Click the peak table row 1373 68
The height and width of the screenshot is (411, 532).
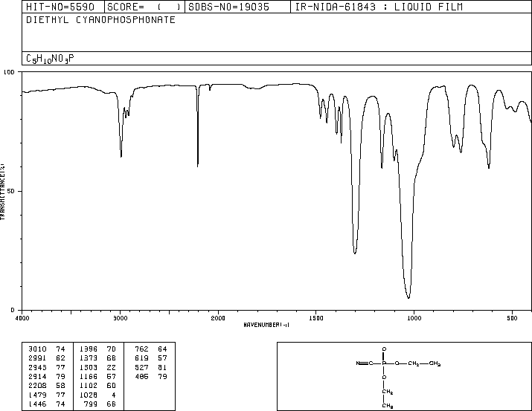click(x=97, y=358)
